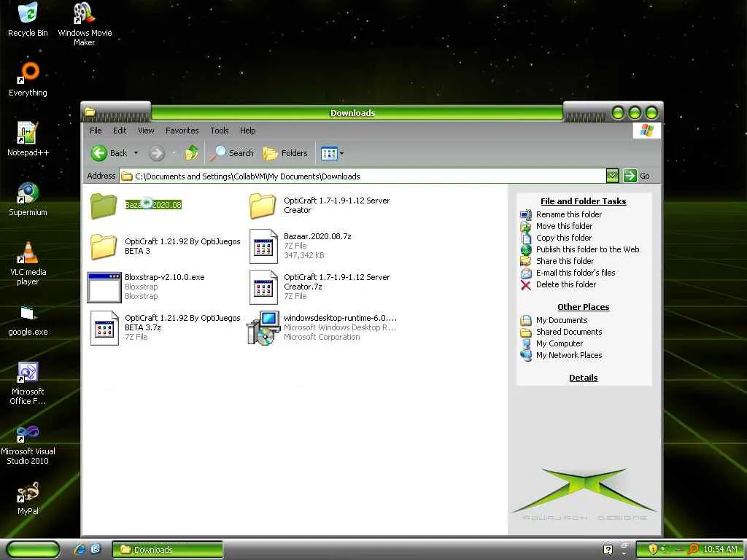
Task: Open the Search pane
Action: [x=232, y=153]
